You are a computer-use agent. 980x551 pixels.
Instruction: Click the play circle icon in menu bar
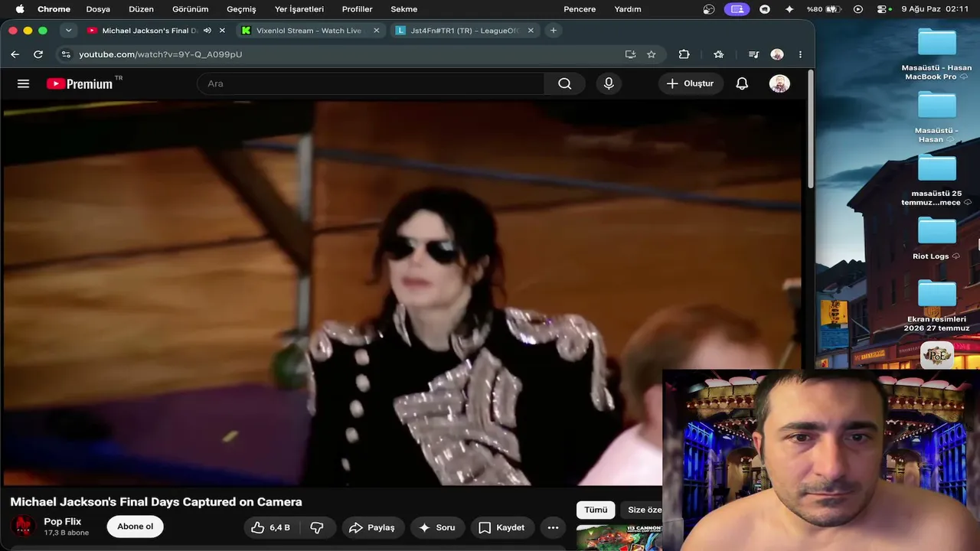(x=858, y=9)
